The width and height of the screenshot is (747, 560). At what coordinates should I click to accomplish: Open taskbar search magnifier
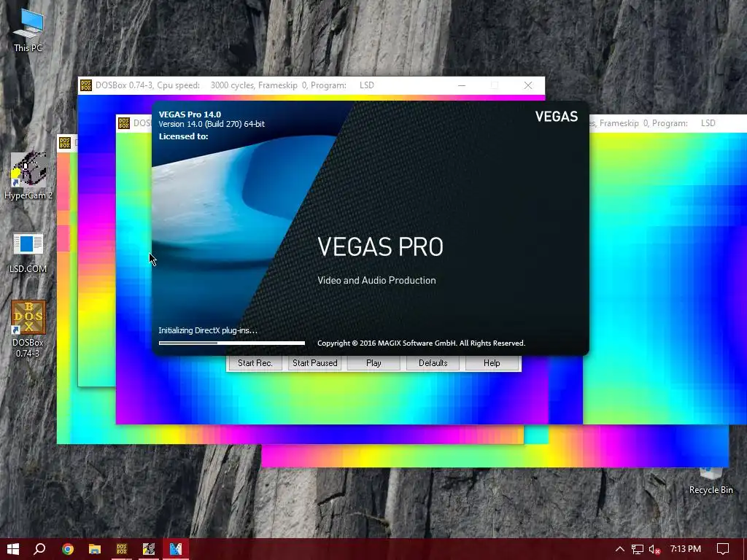pyautogui.click(x=40, y=549)
